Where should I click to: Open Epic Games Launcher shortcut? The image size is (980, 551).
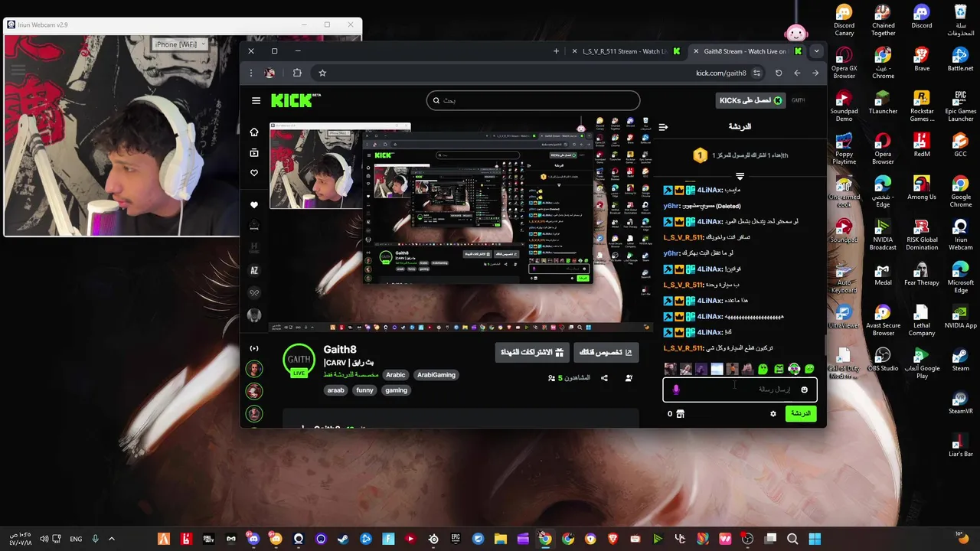point(960,107)
